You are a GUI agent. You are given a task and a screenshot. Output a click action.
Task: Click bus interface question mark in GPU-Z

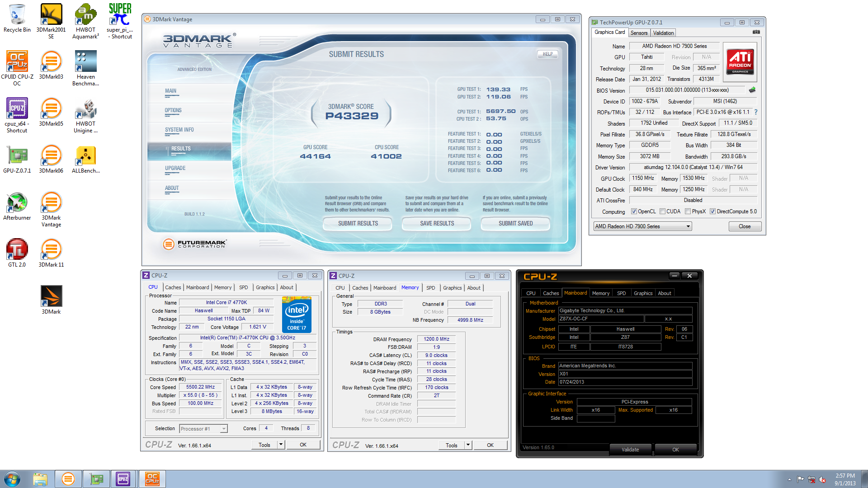pos(755,112)
